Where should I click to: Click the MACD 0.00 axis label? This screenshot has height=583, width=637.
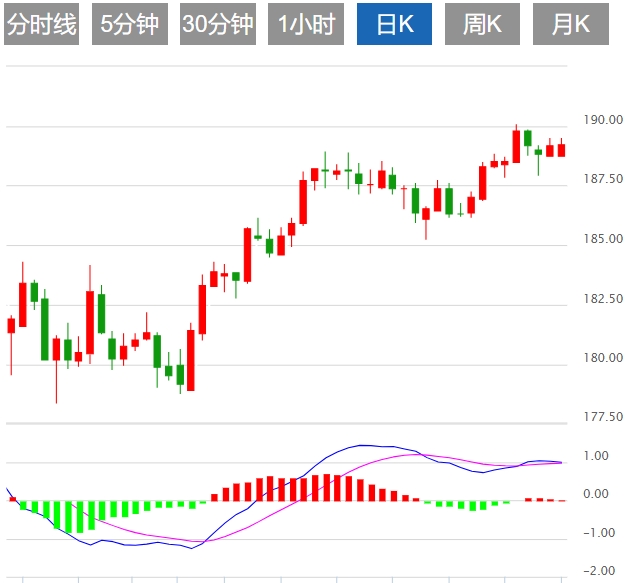(x=596, y=494)
